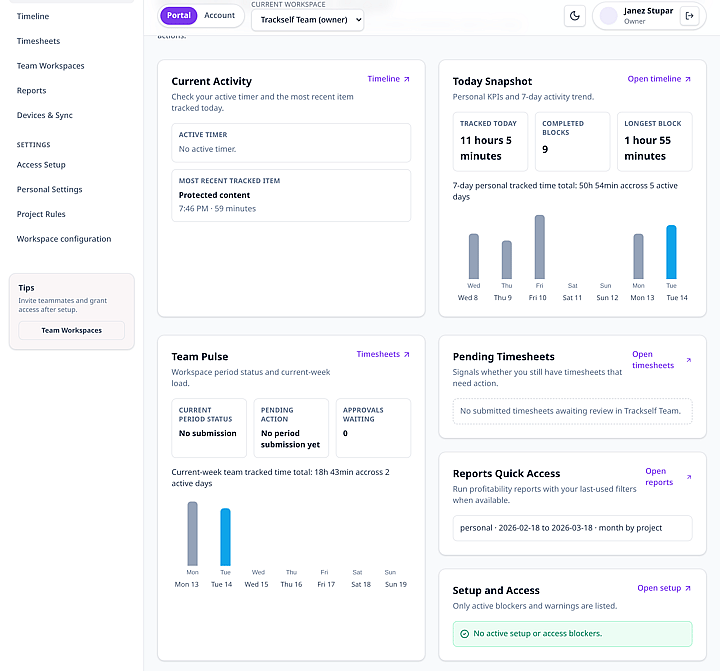This screenshot has height=671, width=720.
Task: Open Timeline in the sidebar
Action: pos(33,16)
